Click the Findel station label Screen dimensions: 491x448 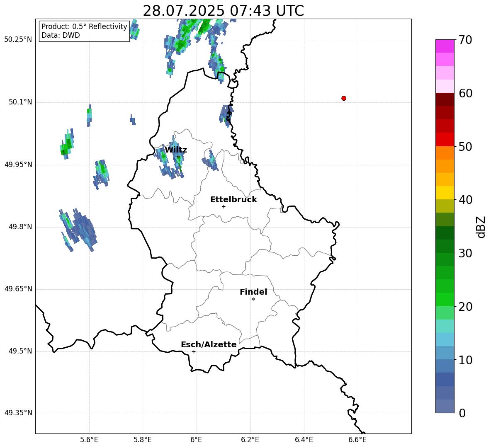coord(253,292)
